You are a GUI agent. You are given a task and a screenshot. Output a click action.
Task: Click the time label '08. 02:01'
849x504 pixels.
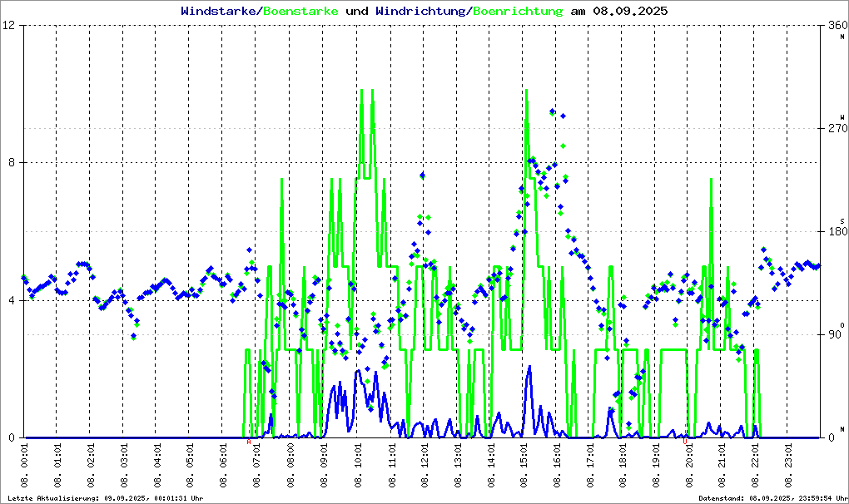[91, 466]
